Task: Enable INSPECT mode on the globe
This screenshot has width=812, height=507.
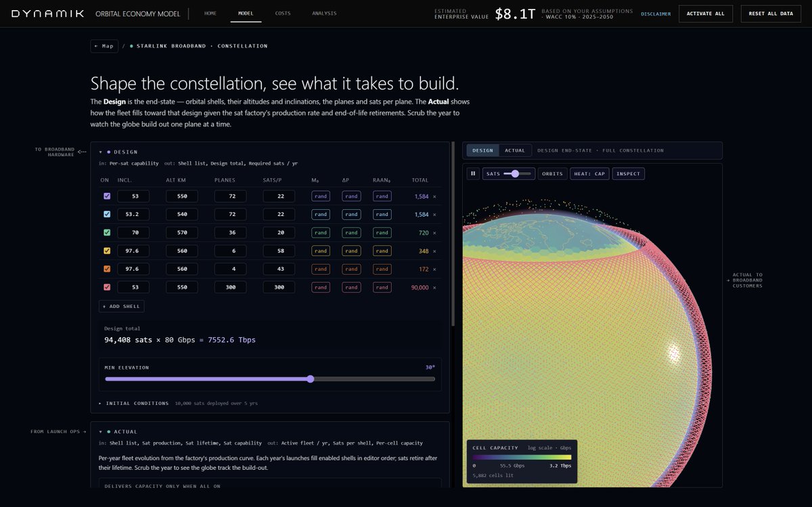Action: tap(629, 174)
